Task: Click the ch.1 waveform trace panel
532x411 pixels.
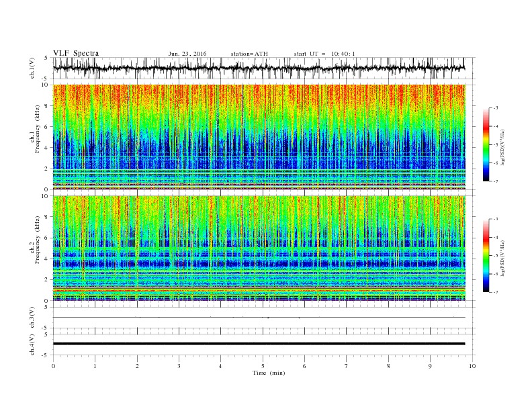Action: pyautogui.click(x=264, y=68)
